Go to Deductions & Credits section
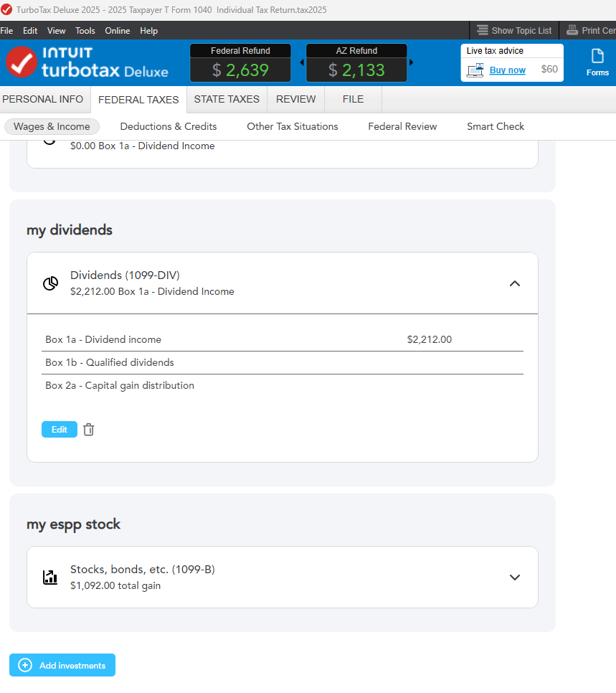Image resolution: width=616 pixels, height=693 pixels. pos(169,126)
